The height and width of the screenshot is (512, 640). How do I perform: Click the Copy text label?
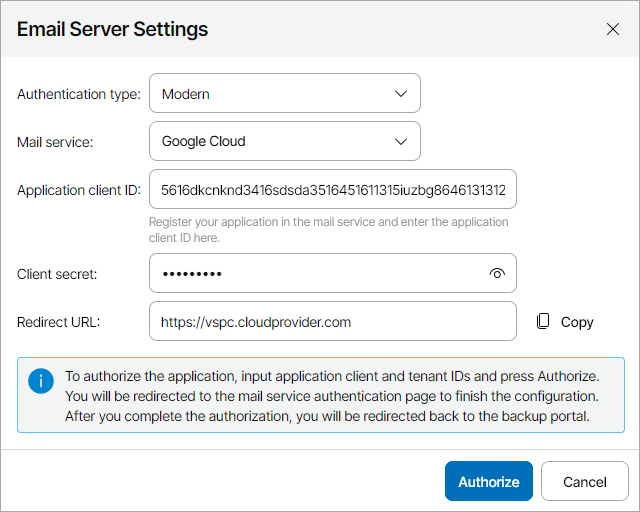577,322
